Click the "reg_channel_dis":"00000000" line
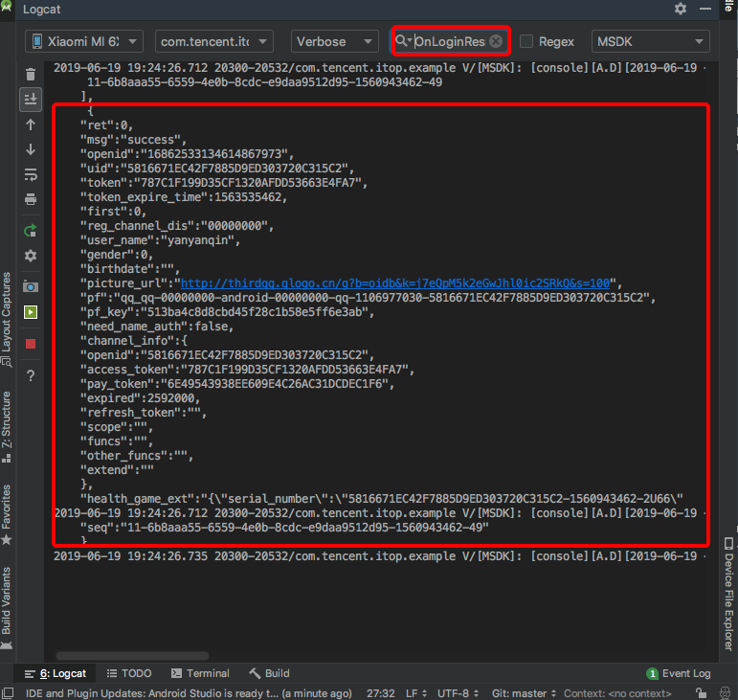 177,226
